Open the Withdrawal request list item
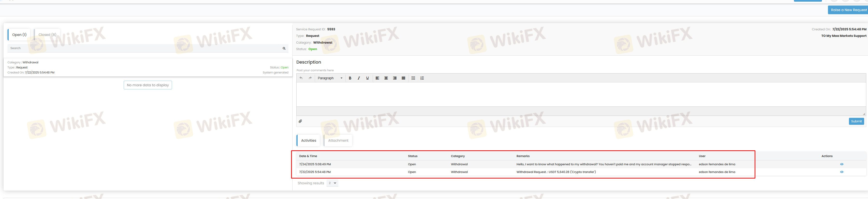 (x=148, y=67)
